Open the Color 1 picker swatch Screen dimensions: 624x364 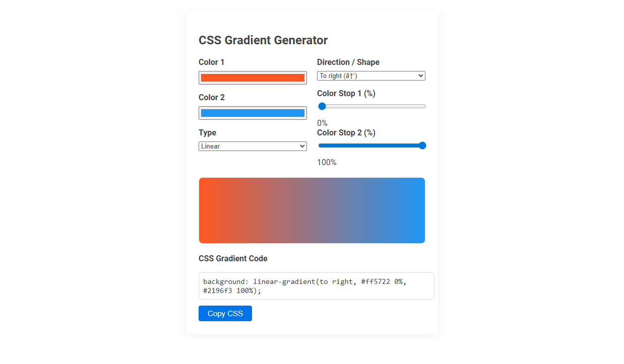point(253,77)
